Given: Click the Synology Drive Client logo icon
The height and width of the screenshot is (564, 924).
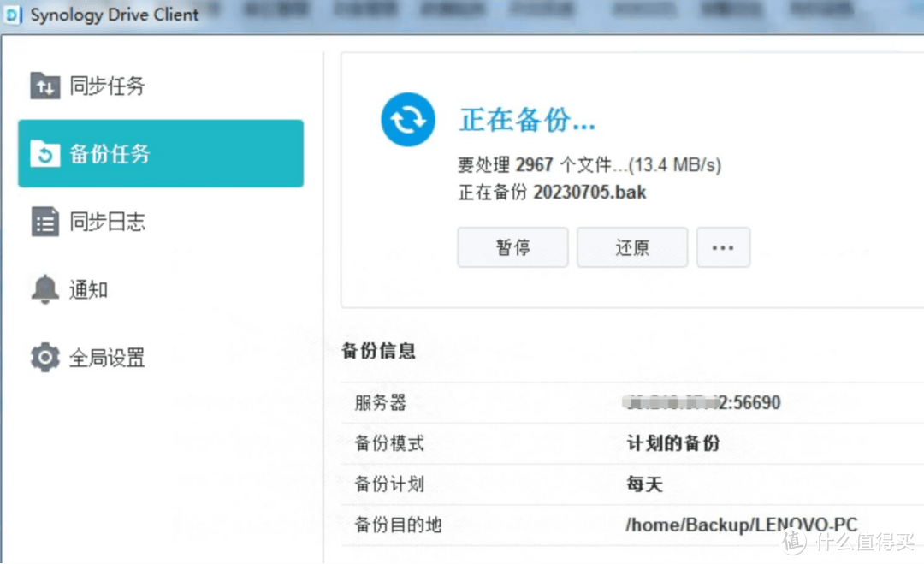Looking at the screenshot, I should [13, 15].
